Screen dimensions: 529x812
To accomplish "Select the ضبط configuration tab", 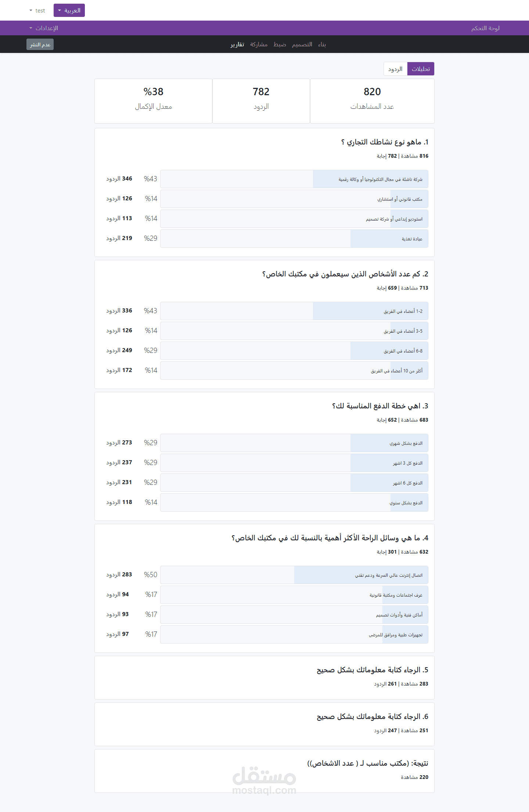I will (280, 44).
